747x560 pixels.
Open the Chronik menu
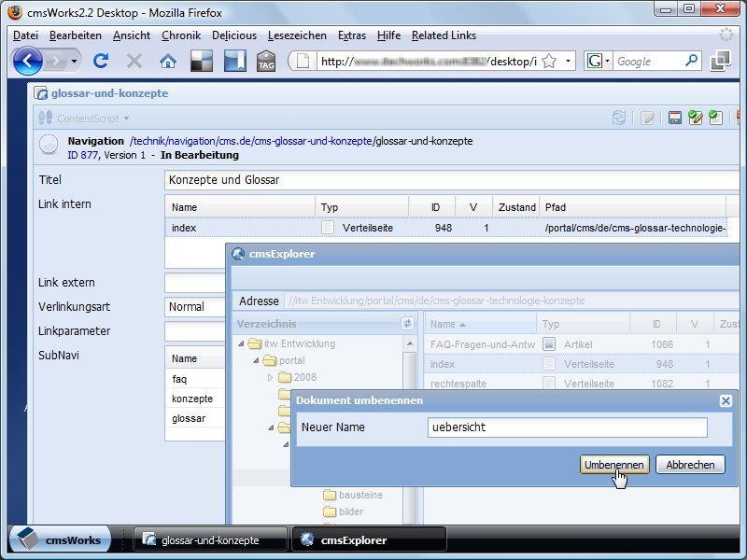click(x=181, y=35)
